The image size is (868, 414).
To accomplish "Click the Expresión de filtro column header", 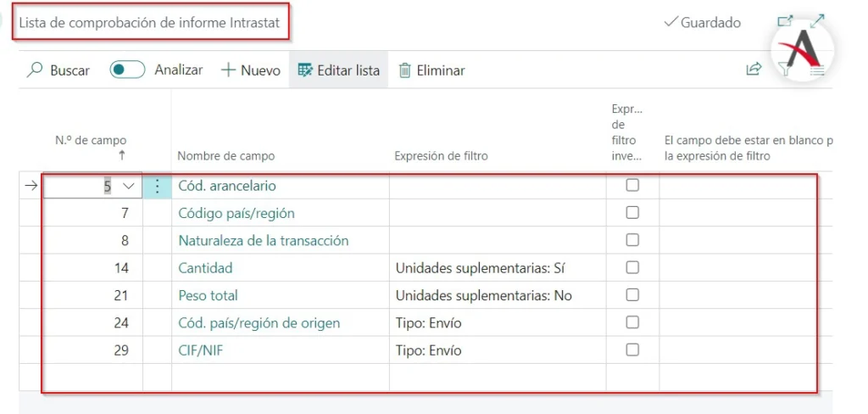I will pyautogui.click(x=441, y=156).
